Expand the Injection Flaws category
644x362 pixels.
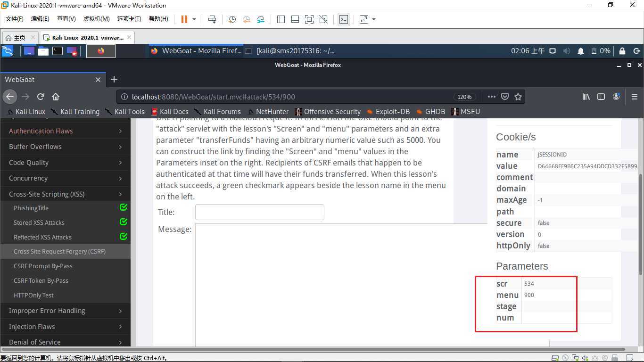click(x=65, y=327)
